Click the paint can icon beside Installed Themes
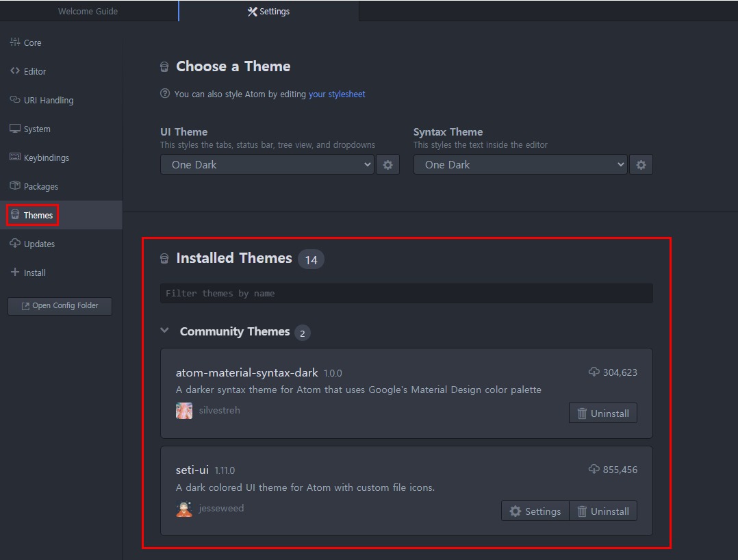This screenshot has width=738, height=560. tap(164, 258)
